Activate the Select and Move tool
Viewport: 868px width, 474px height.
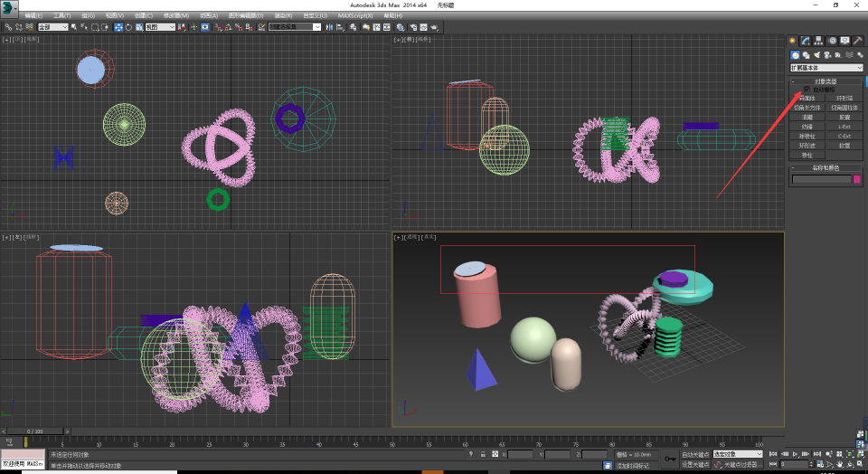(118, 27)
